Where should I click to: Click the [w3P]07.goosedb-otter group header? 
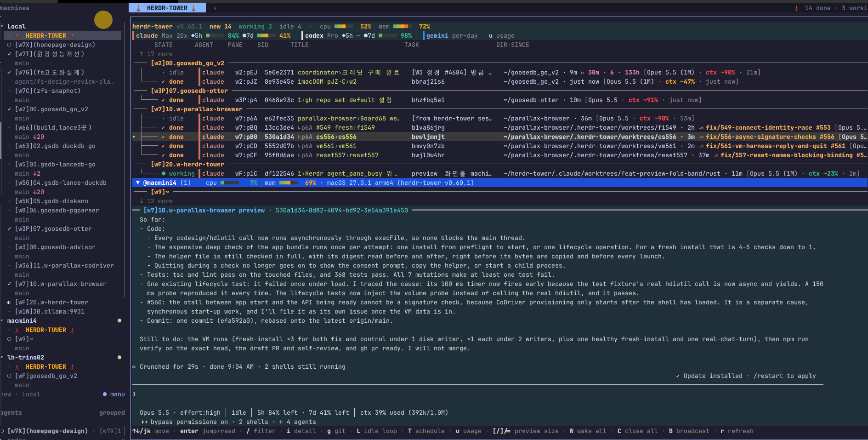coord(189,91)
